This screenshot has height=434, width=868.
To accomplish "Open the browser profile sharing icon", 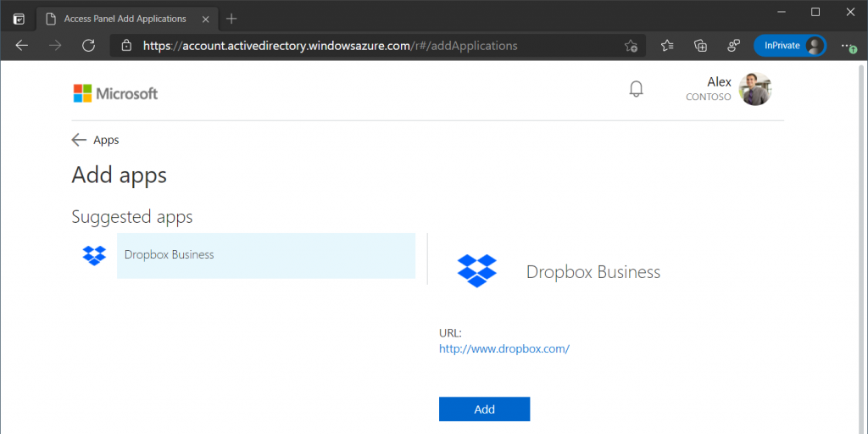I will click(x=734, y=46).
